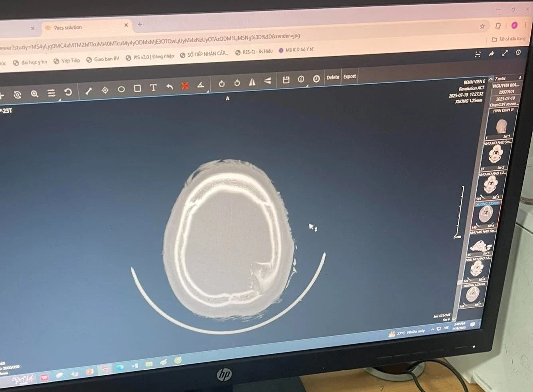Screen dimensions: 533x392
Task: Open the PowerPoint icon on the taskbar
Action: (x=90, y=372)
